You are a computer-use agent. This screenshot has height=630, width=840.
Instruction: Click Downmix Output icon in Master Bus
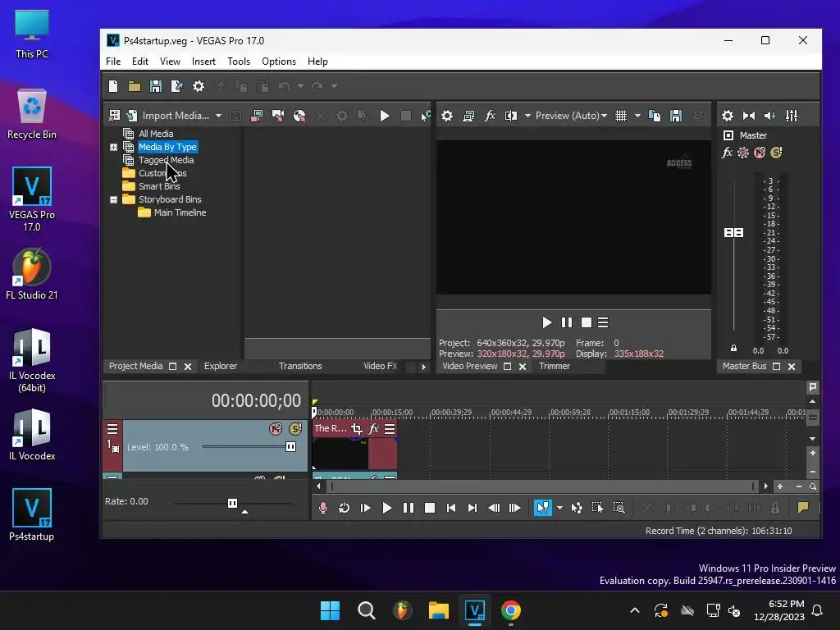(749, 116)
